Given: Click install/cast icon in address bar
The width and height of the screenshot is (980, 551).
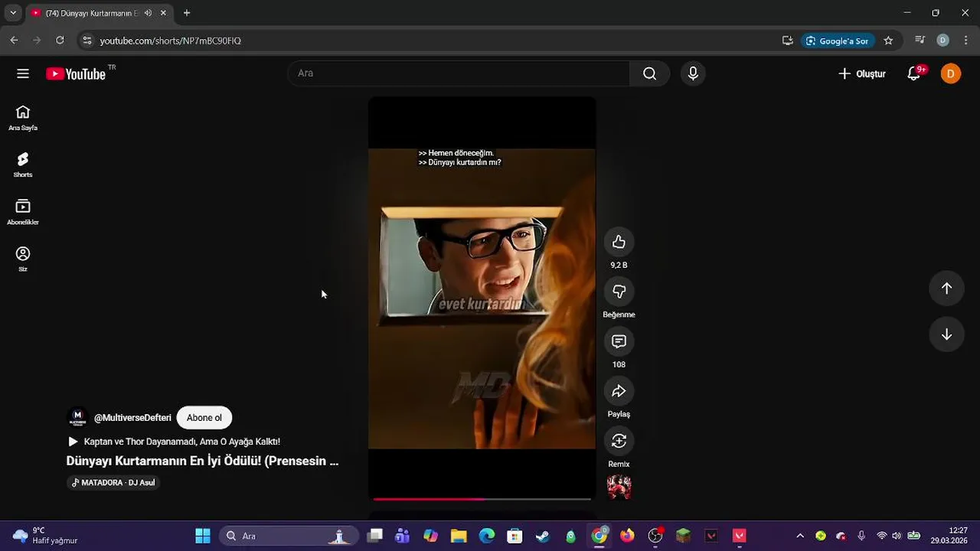Looking at the screenshot, I should coord(787,41).
